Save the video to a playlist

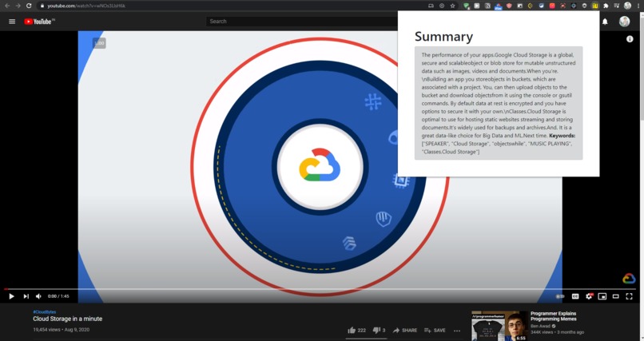pyautogui.click(x=435, y=331)
